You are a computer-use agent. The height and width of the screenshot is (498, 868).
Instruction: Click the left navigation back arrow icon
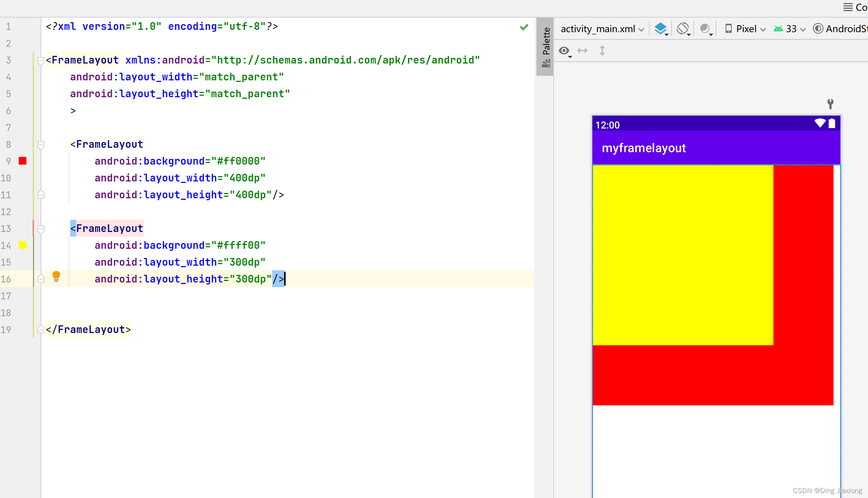click(583, 51)
